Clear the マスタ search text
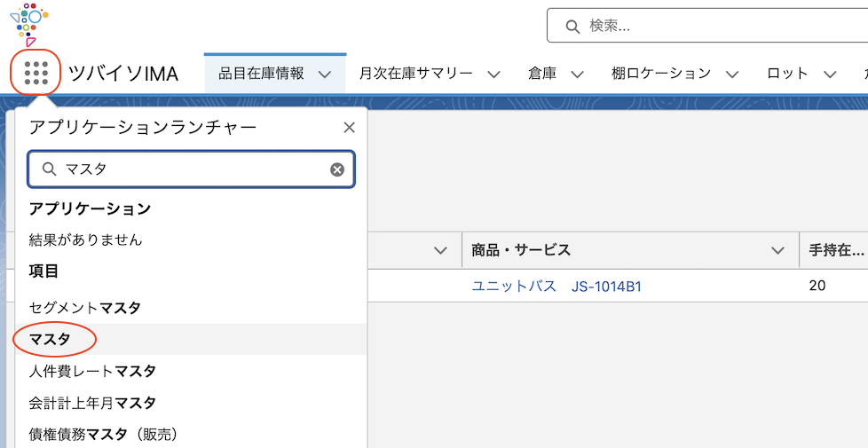 [x=337, y=169]
